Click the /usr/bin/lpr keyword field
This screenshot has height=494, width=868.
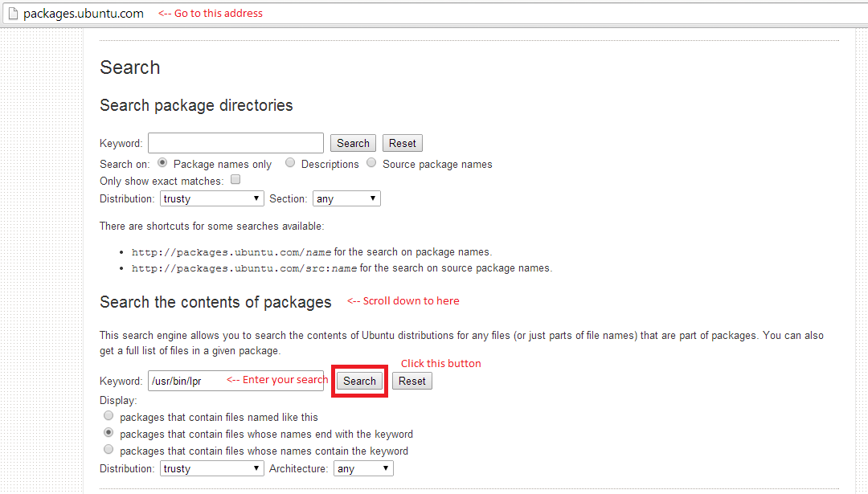[x=235, y=381]
